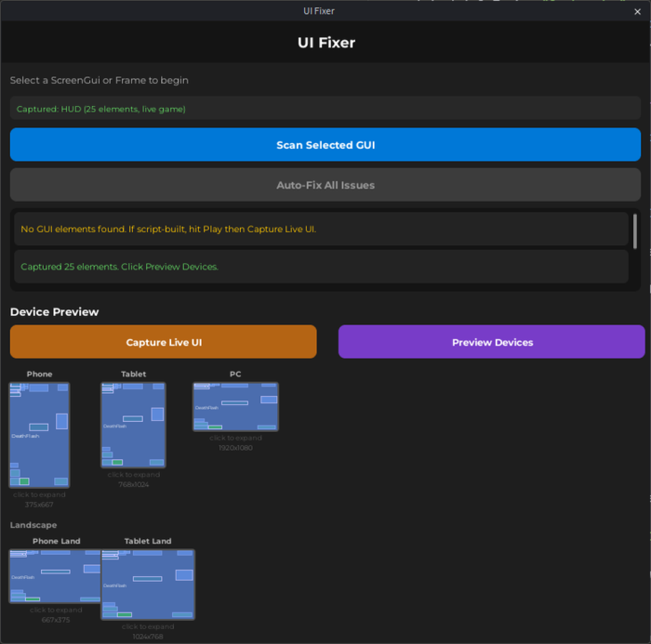Click the 1024x768 resolution label
This screenshot has height=644, width=651.
148,637
